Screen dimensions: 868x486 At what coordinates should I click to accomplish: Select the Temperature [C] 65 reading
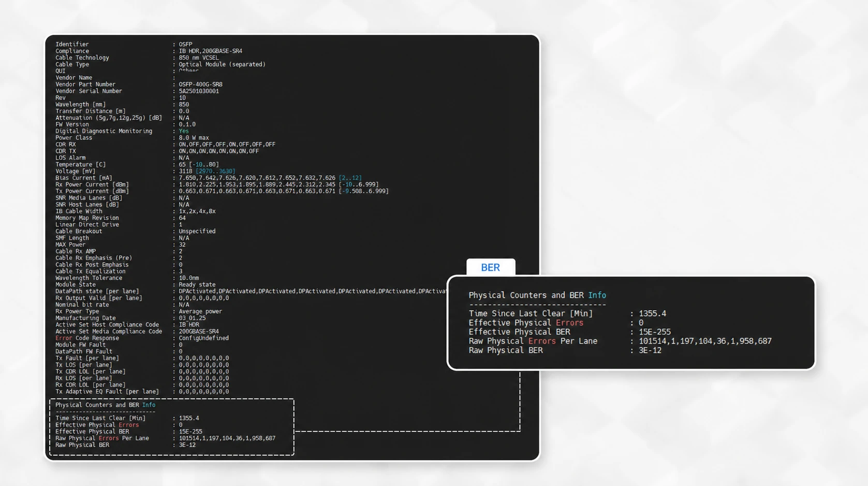click(x=182, y=164)
